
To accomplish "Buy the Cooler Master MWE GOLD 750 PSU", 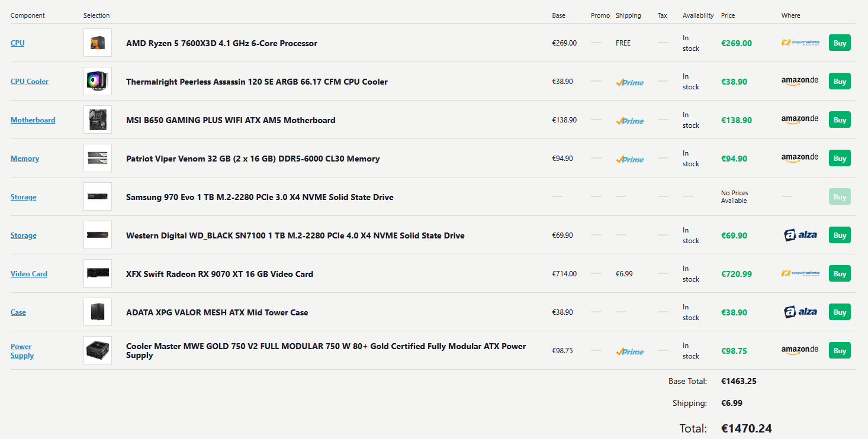I will (840, 350).
